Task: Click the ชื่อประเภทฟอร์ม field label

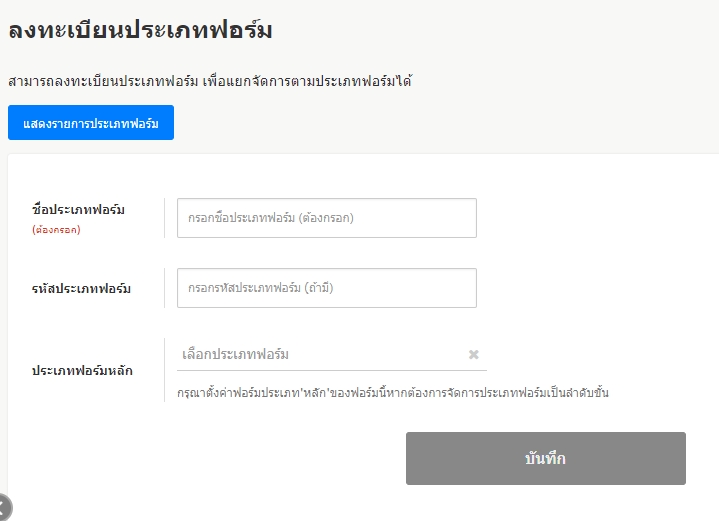Action: click(x=85, y=209)
